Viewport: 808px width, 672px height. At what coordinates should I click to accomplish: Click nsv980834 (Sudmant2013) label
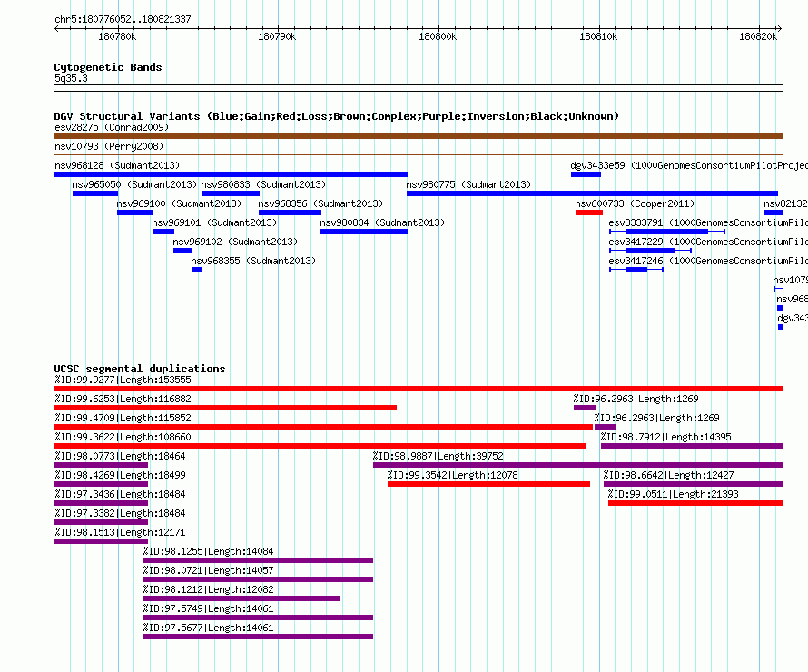pos(382,222)
